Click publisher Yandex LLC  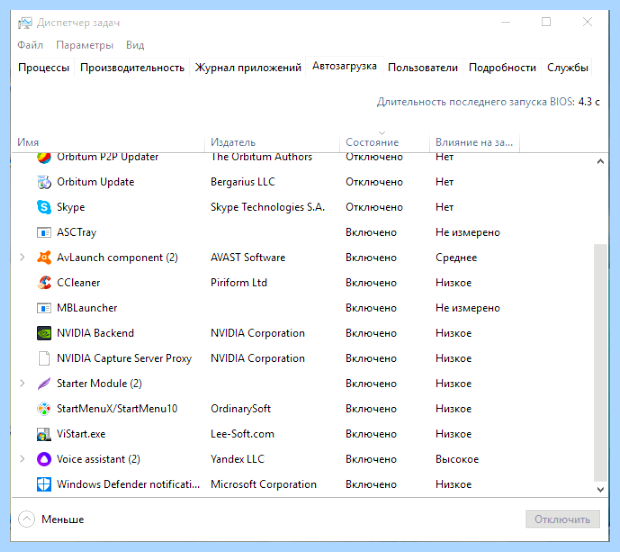237,459
